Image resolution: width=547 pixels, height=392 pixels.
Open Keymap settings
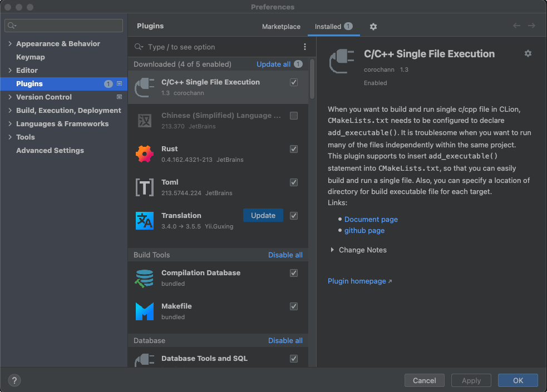point(31,57)
